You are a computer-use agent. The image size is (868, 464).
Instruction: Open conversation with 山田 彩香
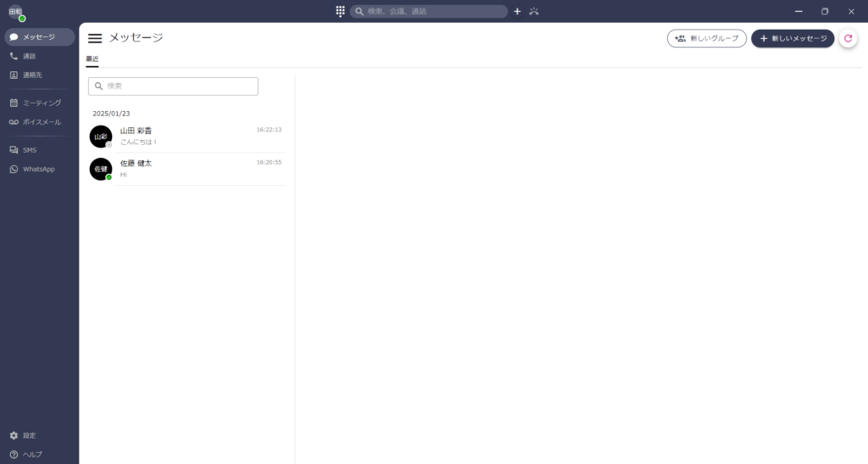186,136
